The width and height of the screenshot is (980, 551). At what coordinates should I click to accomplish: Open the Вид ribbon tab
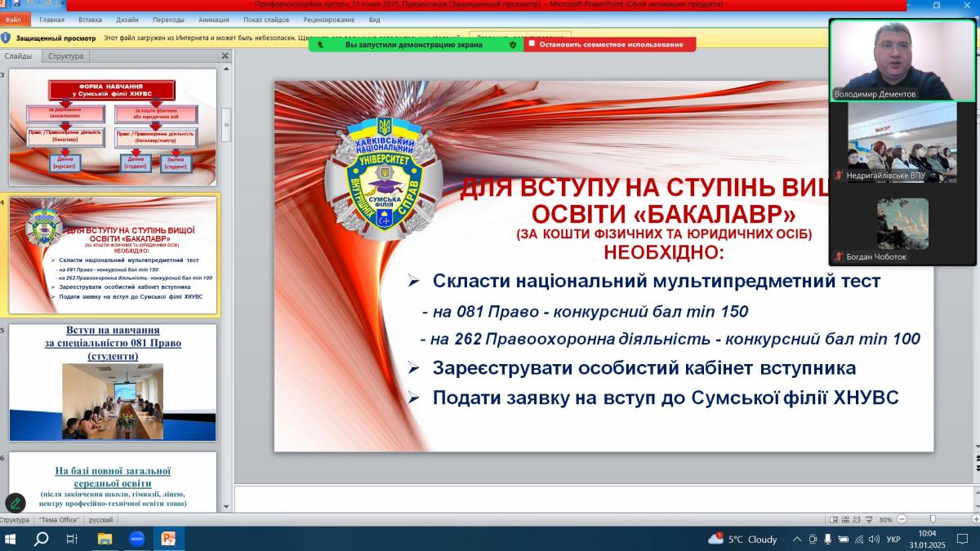374,20
